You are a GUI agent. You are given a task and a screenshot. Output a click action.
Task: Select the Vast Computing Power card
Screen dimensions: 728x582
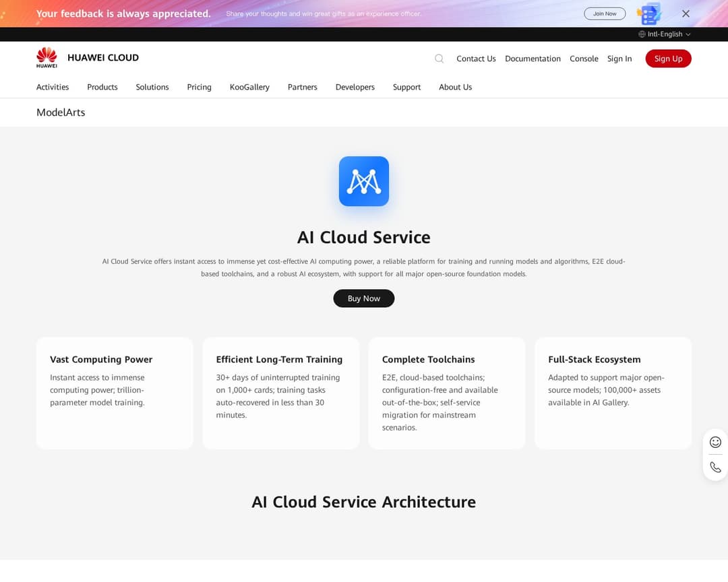click(115, 393)
